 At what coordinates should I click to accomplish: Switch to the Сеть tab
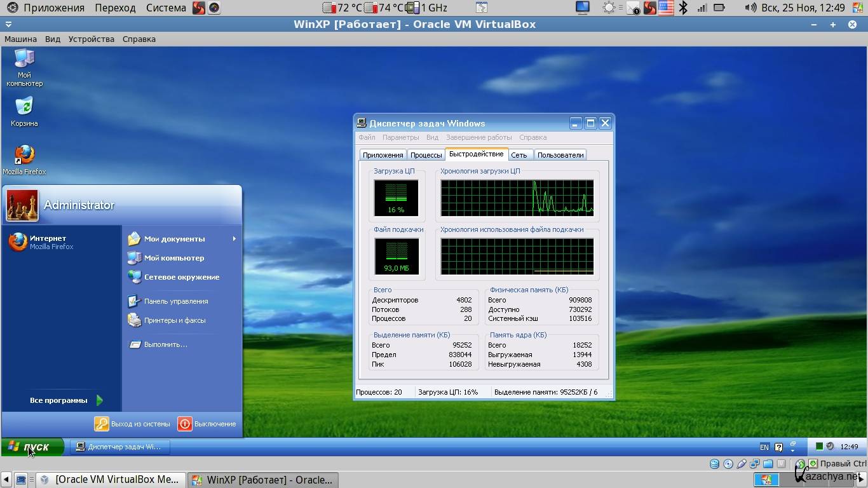[519, 155]
